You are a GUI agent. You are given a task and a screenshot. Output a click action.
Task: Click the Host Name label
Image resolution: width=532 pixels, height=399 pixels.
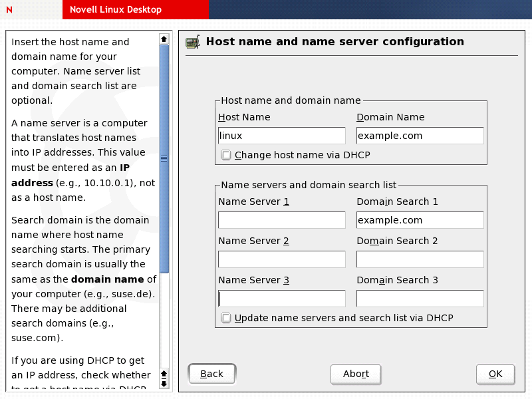coord(244,117)
